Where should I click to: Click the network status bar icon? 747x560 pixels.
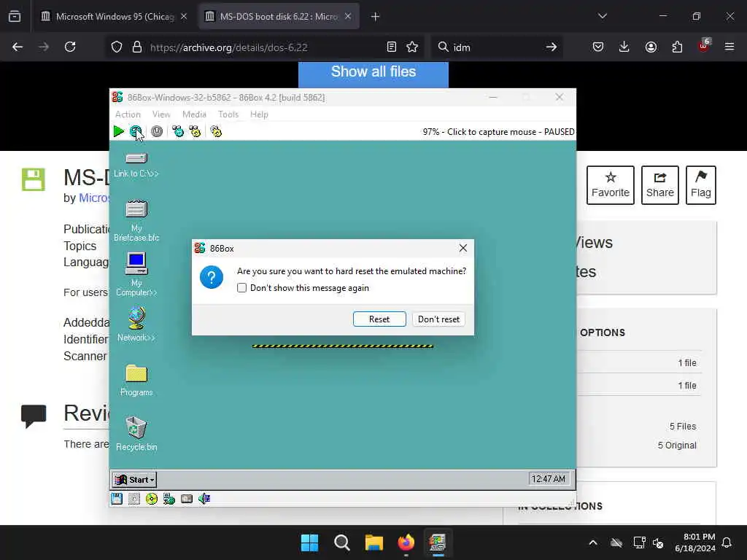(169, 499)
